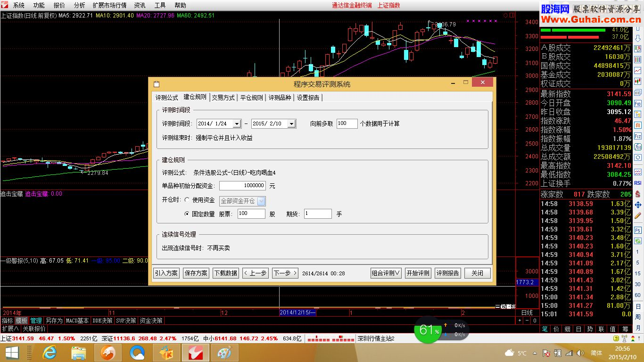Image resolution: width=644 pixels, height=362 pixels.
Task: Expand the 扩展 panel at bottom
Action: (x=10, y=329)
